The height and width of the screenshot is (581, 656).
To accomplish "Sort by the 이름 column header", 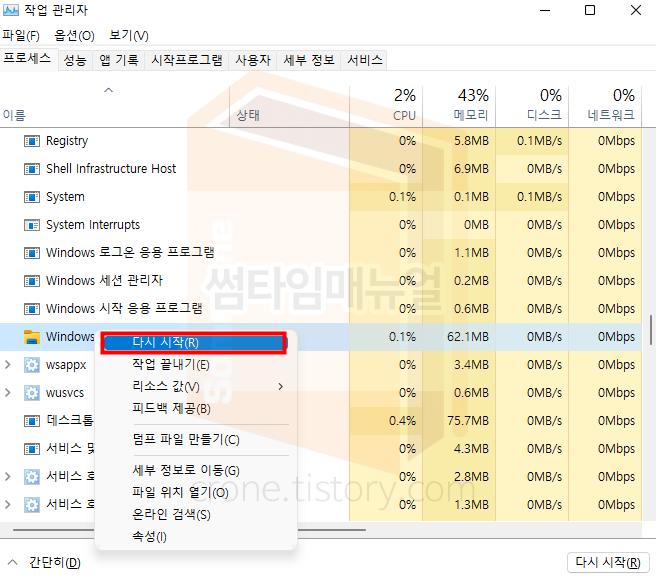I will 115,106.
